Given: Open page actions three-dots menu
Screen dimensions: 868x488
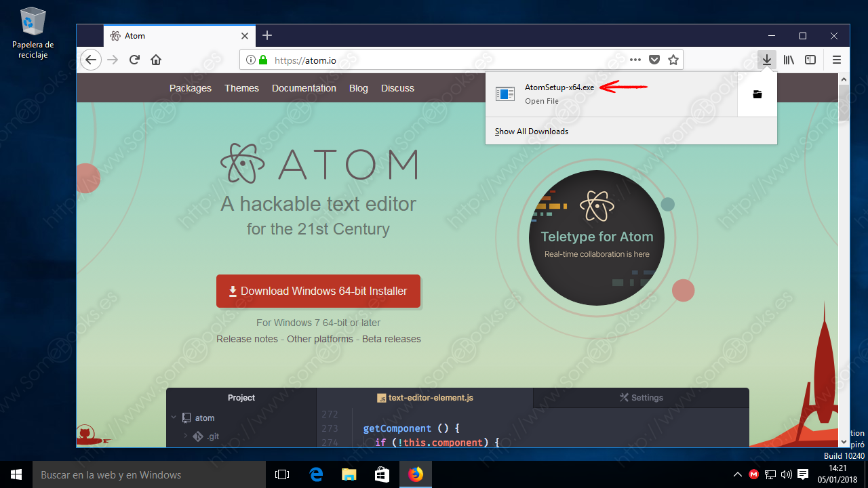Looking at the screenshot, I should point(635,60).
